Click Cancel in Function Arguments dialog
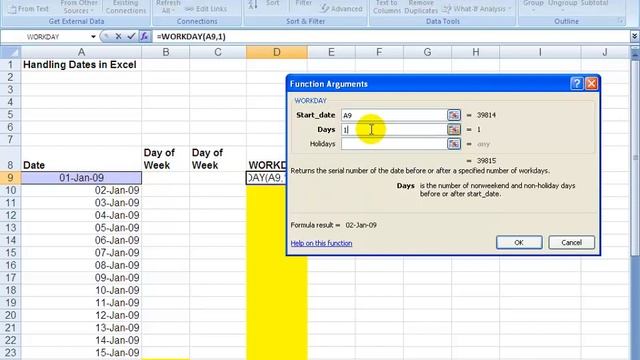640x360 pixels. [571, 242]
